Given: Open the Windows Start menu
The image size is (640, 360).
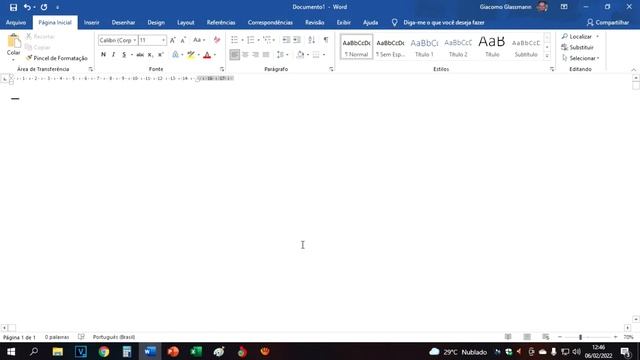Looking at the screenshot, I should tap(11, 351).
